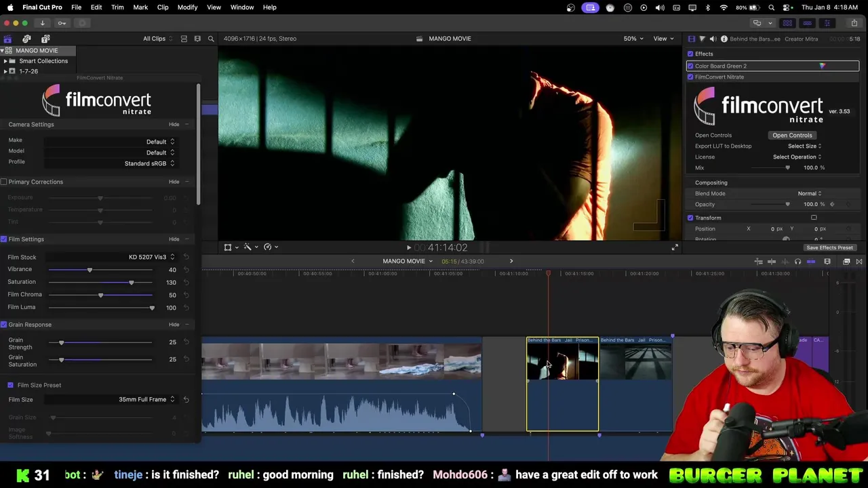Toggle the Grain Response checkbox
This screenshot has width=868, height=488.
[x=4, y=325]
